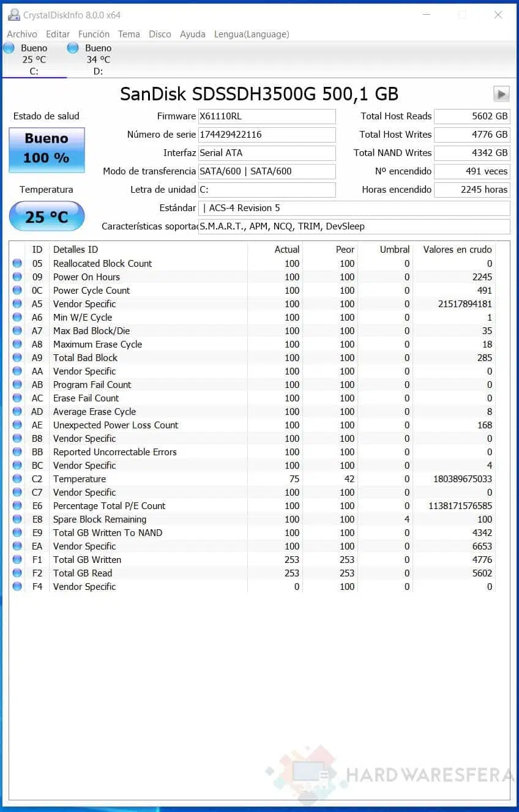Select the D: drive tab at 34 °C
The image size is (519, 812).
tap(98, 59)
